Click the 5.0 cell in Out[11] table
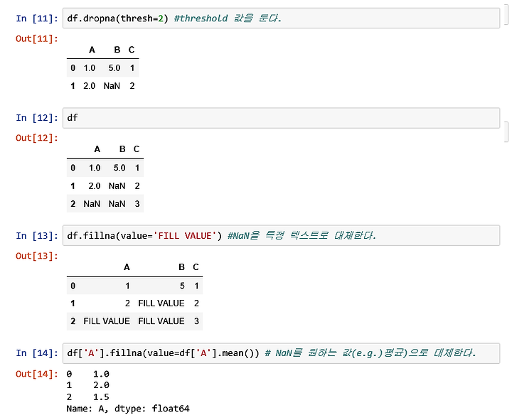512x420 pixels. point(114,68)
